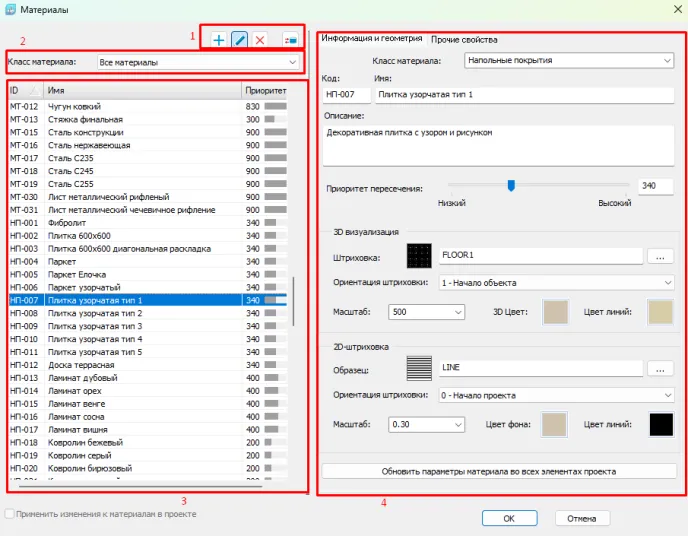Click the FLOOR1 hatch pattern preview thumbnail
The height and width of the screenshot is (536, 688).
419,256
